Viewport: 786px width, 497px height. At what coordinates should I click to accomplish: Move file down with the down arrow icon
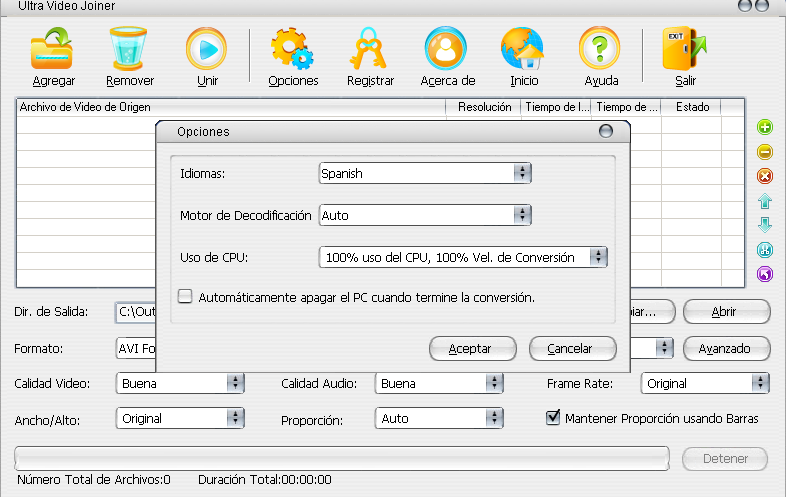(x=764, y=225)
